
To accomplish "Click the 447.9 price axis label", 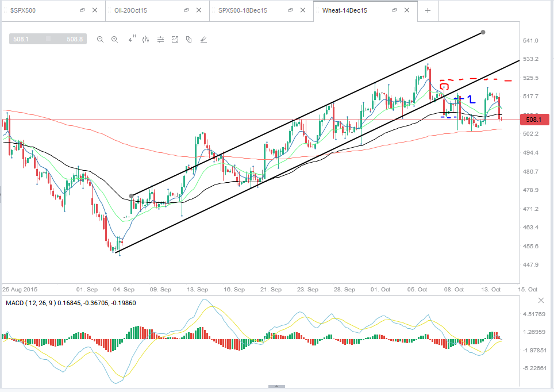I will (x=530, y=265).
